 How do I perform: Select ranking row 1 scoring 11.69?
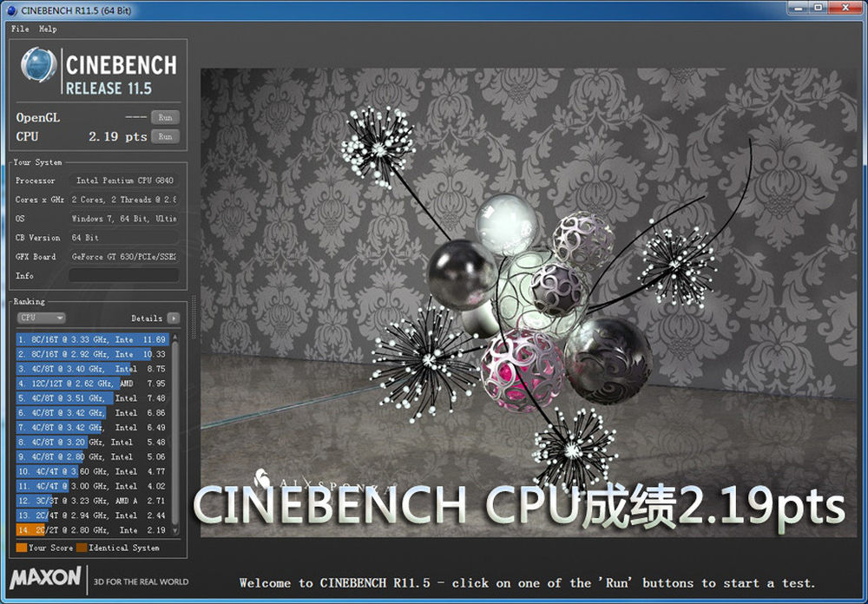pyautogui.click(x=93, y=339)
